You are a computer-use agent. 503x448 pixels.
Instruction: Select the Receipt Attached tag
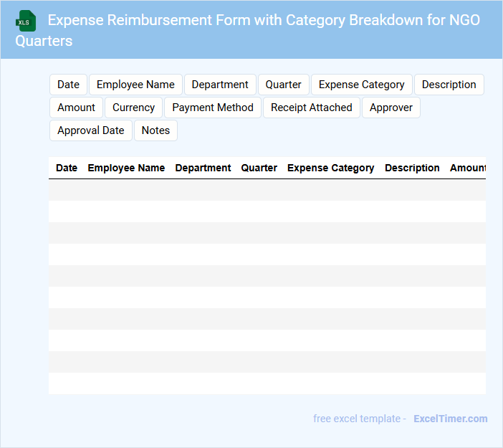point(311,108)
